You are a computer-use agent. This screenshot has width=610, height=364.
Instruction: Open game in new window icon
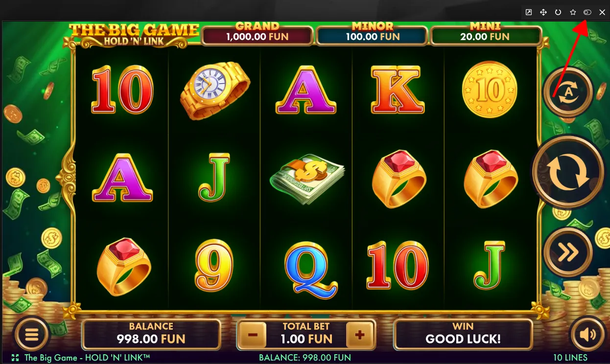click(529, 12)
